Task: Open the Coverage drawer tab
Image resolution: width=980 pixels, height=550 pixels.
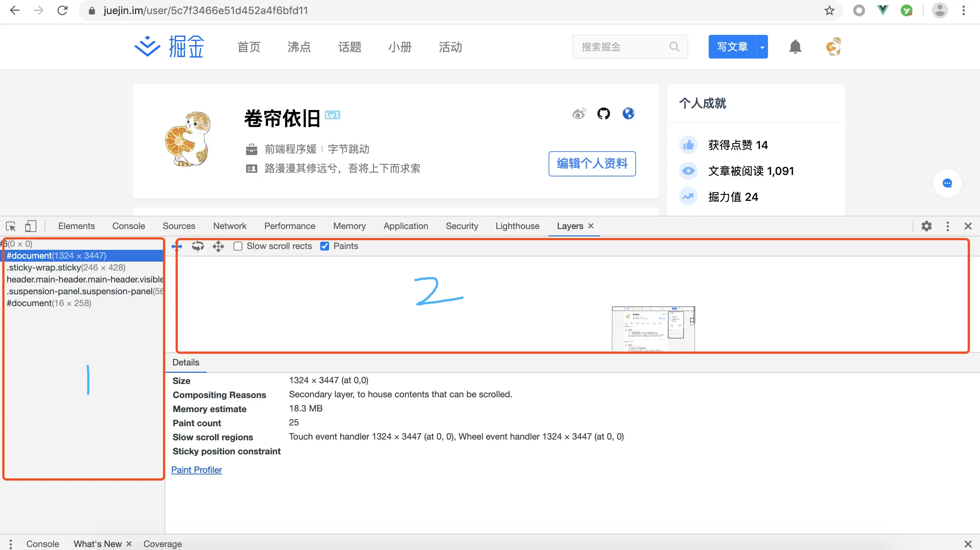Action: [x=162, y=544]
